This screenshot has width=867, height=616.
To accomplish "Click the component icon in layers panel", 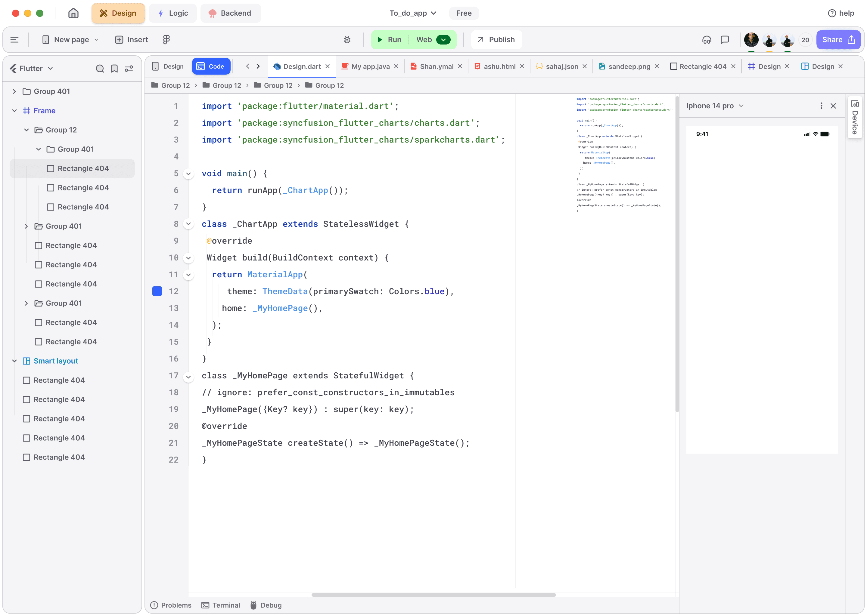I will point(26,361).
